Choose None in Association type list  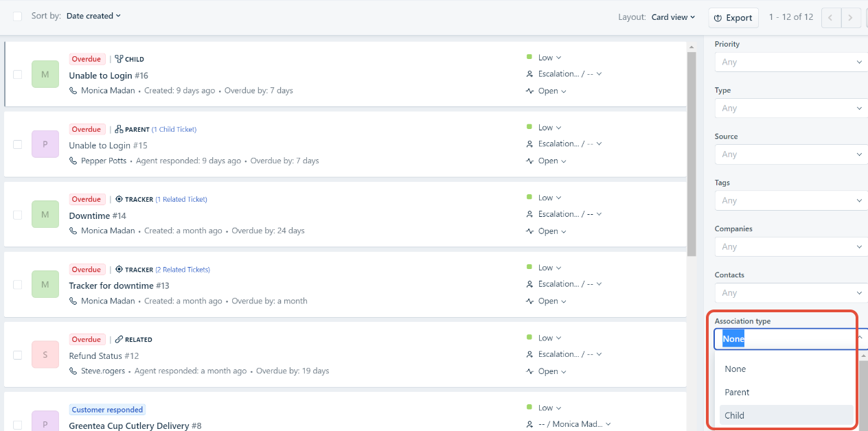point(786,369)
